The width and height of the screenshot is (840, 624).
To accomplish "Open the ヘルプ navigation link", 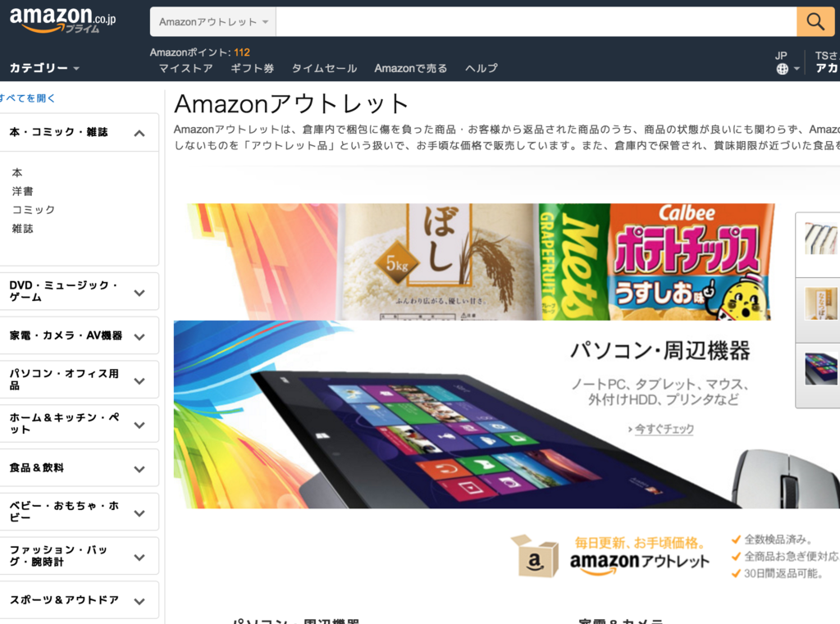I will coord(481,68).
